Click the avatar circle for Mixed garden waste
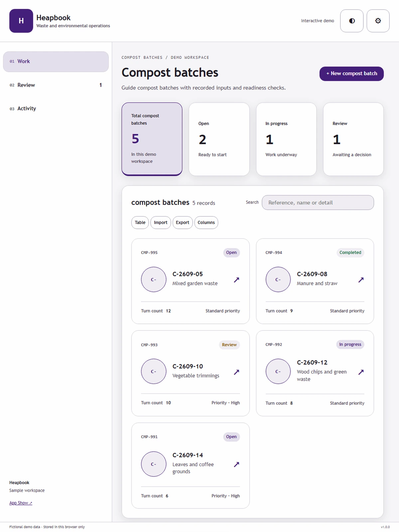Viewport: 399px width, 532px height. pos(154,280)
